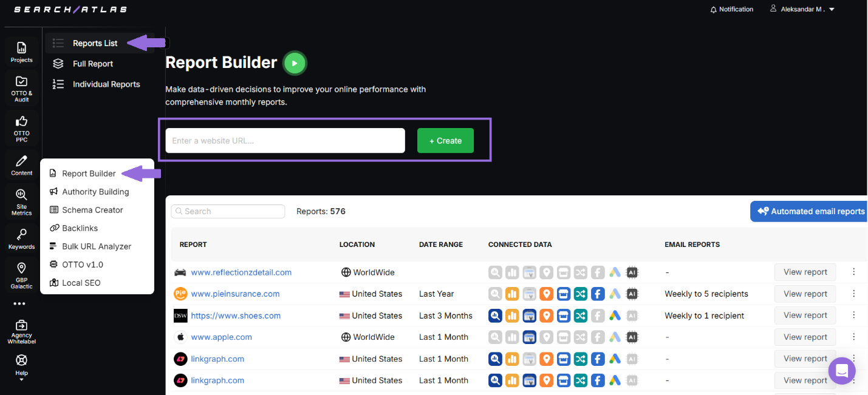Viewport: 868px width, 395px height.
Task: Play the Report Builder tutorial video
Action: click(x=295, y=62)
